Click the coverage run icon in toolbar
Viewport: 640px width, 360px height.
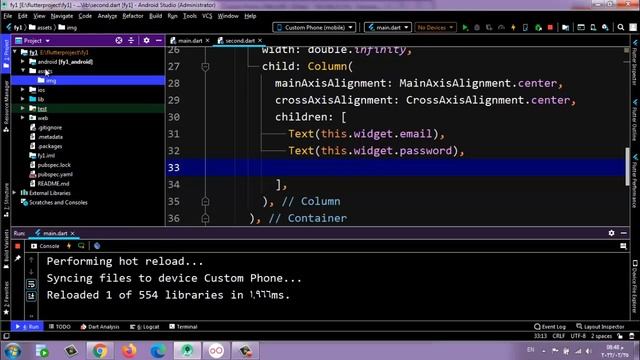489,27
